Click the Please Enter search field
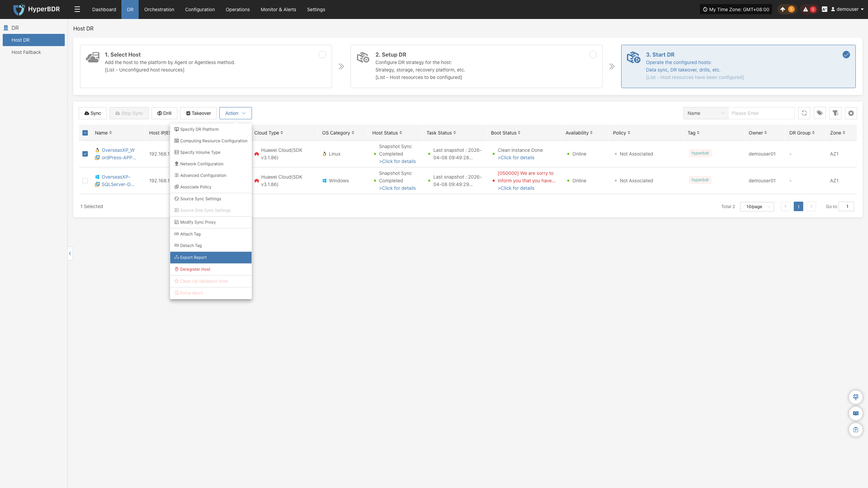The image size is (868, 488). click(761, 113)
